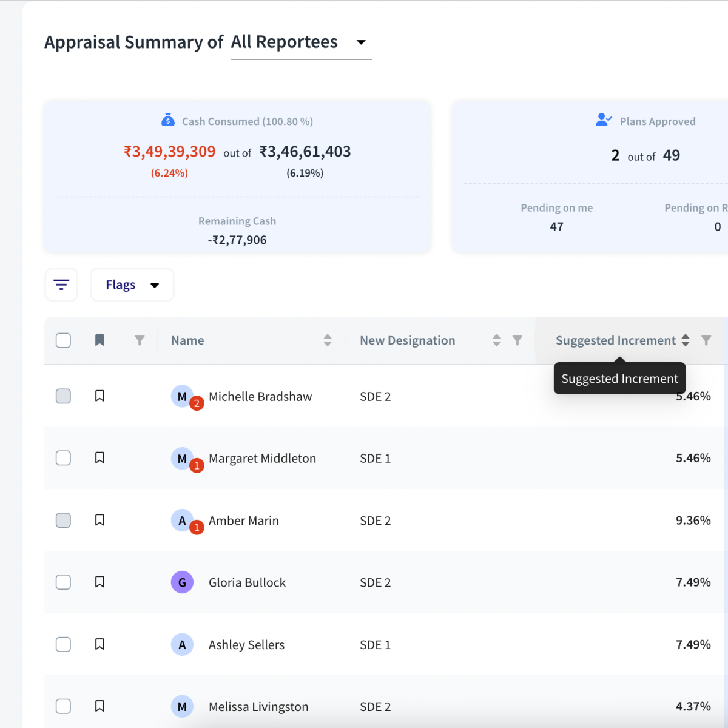
Task: Click the Suggested Increment filter funnel
Action: pyautogui.click(x=706, y=340)
